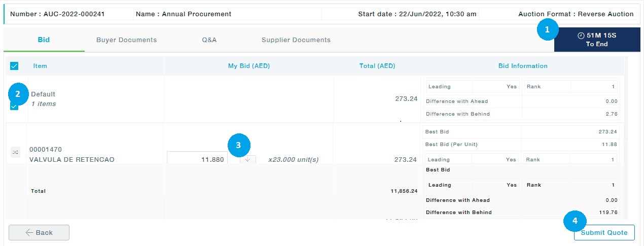Uncheck the Default group checkbox
Viewport: 644px width, 246px height.
tap(14, 106)
